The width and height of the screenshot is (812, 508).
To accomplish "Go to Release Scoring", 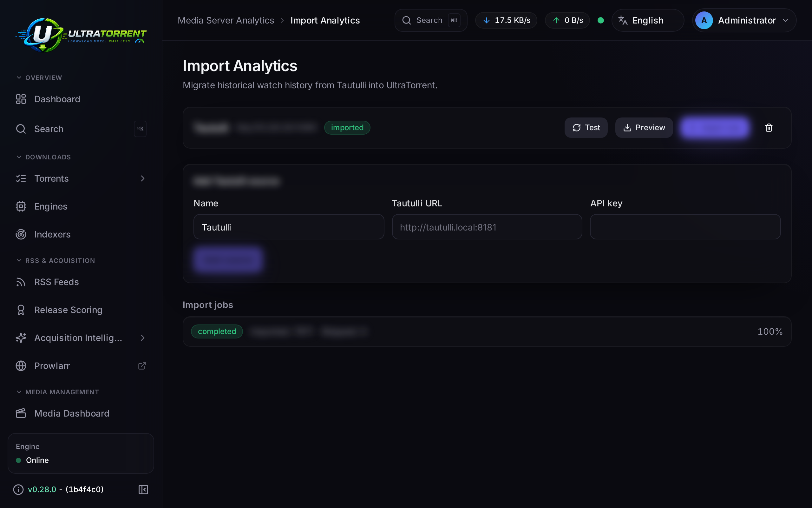I will coord(81,310).
